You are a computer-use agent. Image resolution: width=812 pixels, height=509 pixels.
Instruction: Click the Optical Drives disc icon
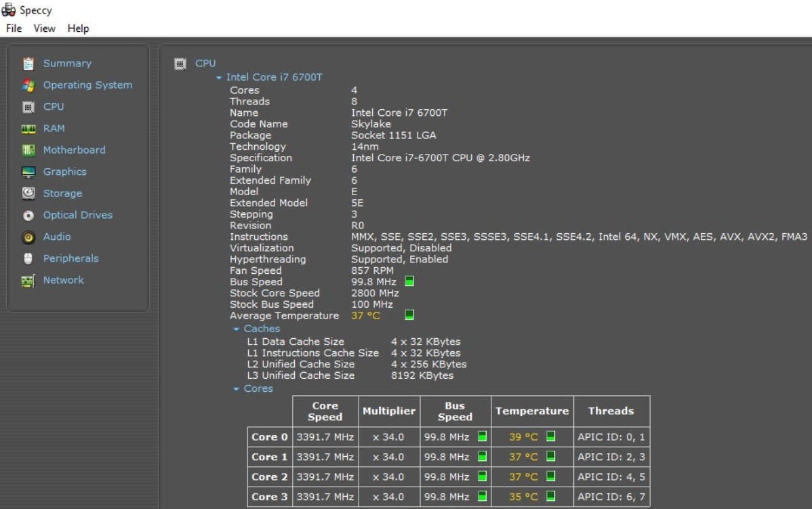point(28,216)
